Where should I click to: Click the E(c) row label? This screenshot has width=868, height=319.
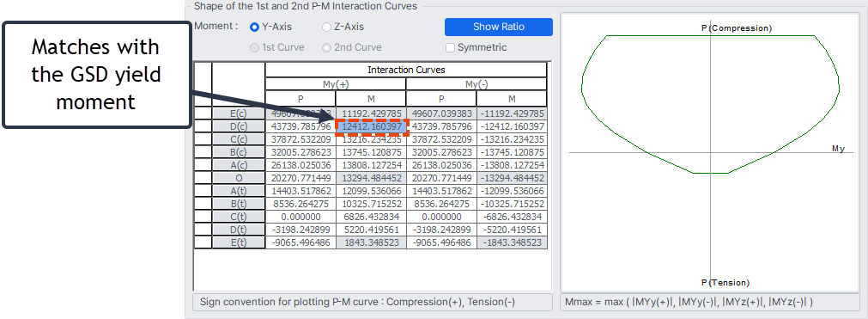coord(239,113)
